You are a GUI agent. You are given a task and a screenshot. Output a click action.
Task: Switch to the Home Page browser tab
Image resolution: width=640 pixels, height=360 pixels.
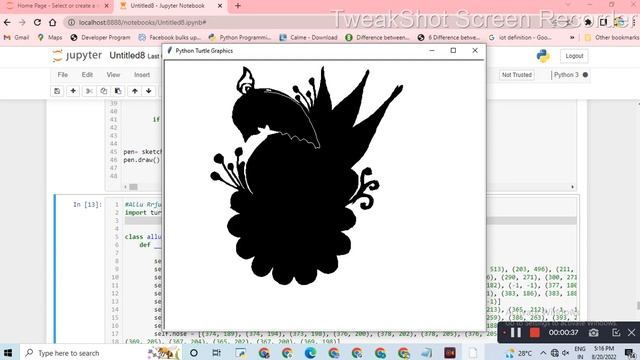click(x=55, y=6)
